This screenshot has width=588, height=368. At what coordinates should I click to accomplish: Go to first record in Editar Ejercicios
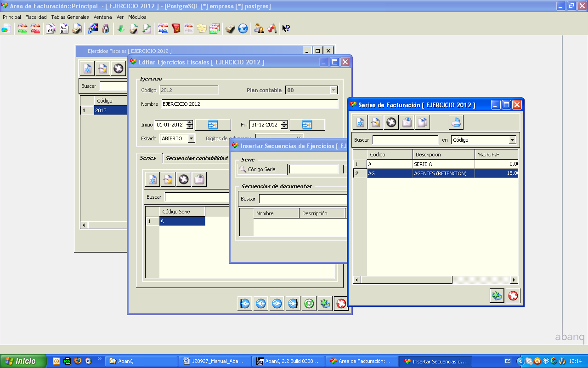click(245, 304)
